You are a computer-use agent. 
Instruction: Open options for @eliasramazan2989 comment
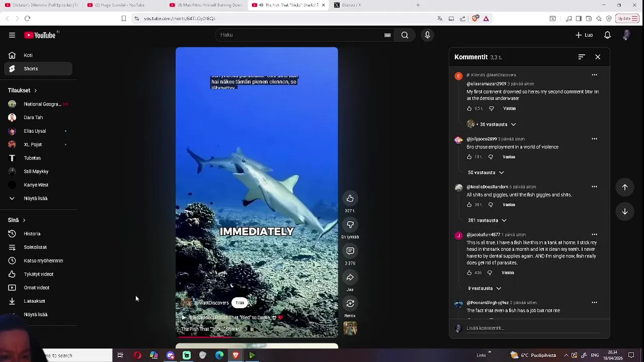[x=594, y=75]
